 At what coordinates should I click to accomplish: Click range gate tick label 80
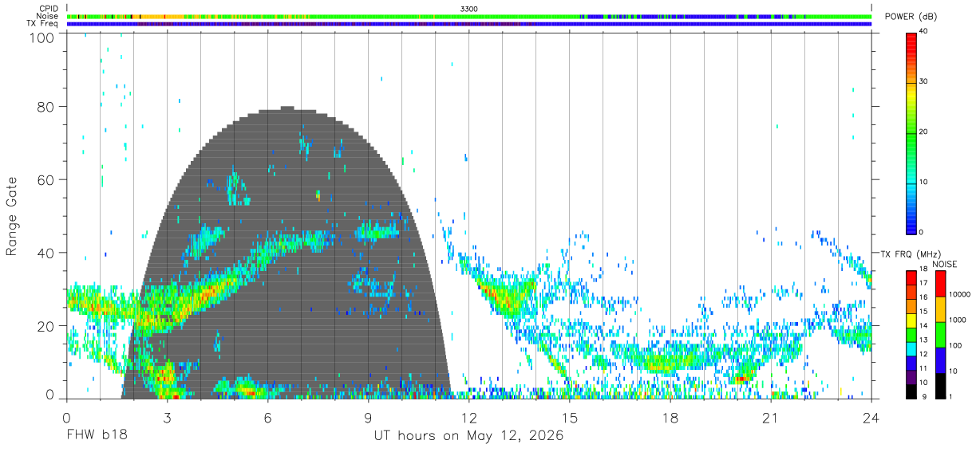pyautogui.click(x=46, y=106)
